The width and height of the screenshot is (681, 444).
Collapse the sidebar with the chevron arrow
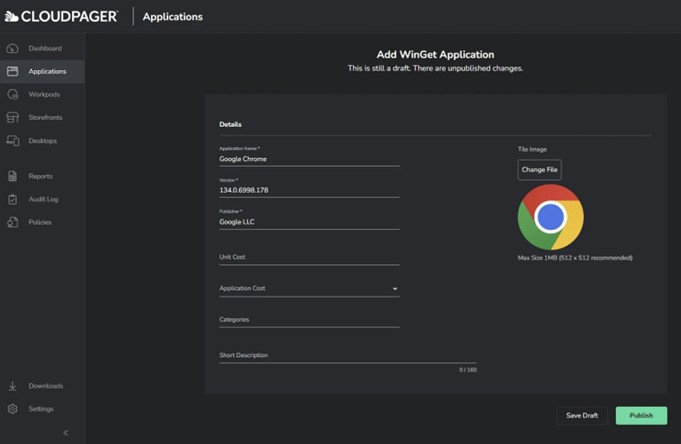tap(66, 433)
